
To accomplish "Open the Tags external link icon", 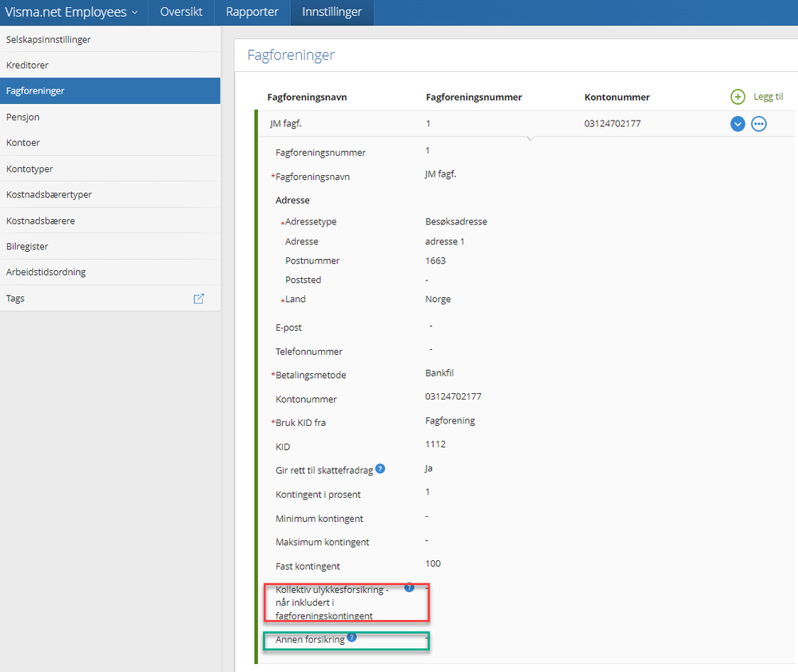I will point(199,299).
